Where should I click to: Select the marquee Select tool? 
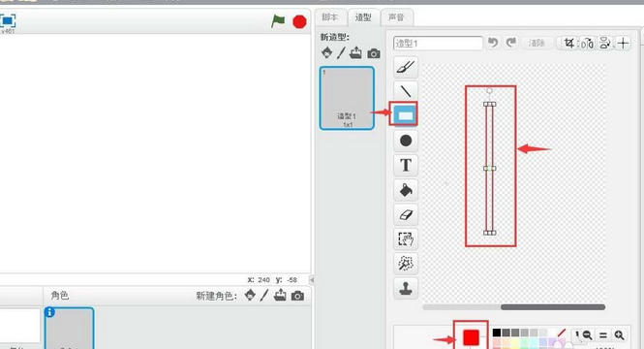click(x=406, y=238)
